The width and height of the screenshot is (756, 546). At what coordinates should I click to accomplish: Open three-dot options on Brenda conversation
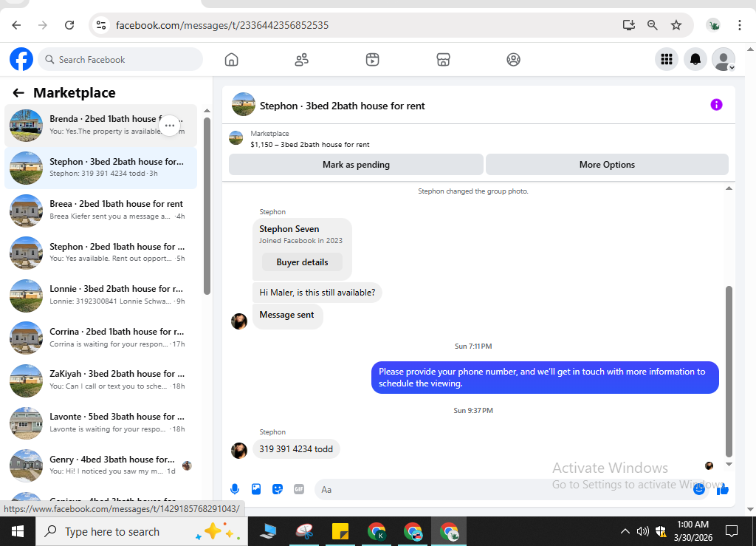click(x=170, y=126)
